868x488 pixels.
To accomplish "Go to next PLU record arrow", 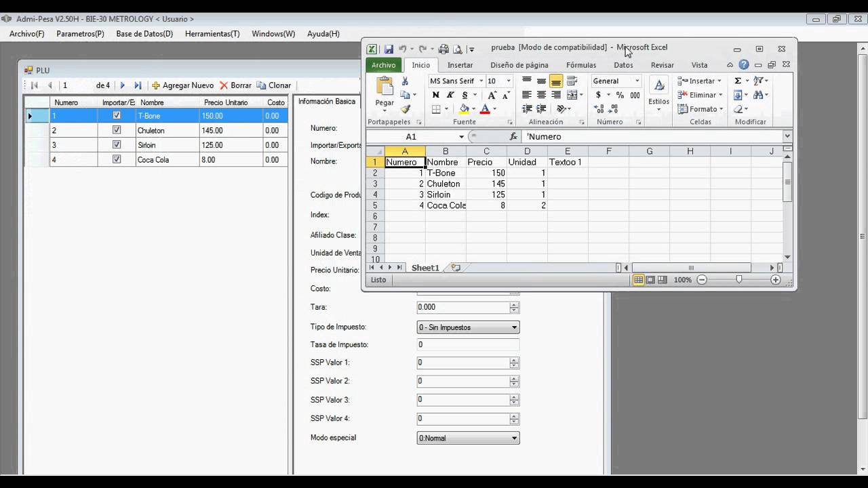I will [x=123, y=85].
